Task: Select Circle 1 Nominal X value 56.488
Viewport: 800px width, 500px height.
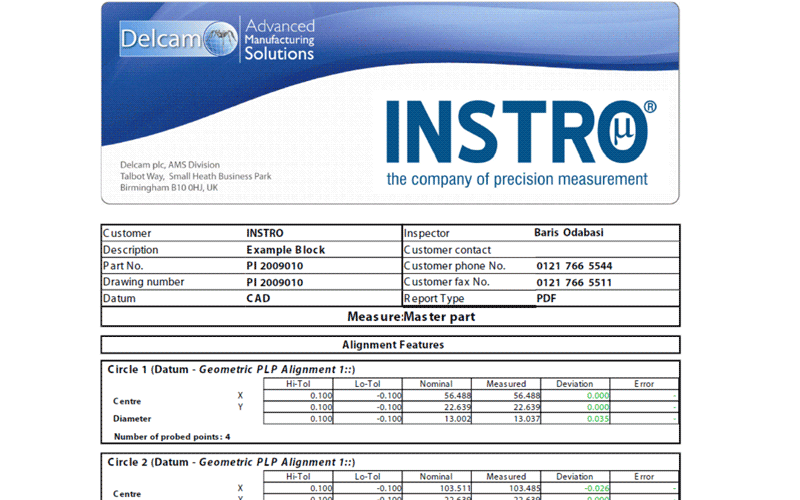Action: click(x=458, y=395)
